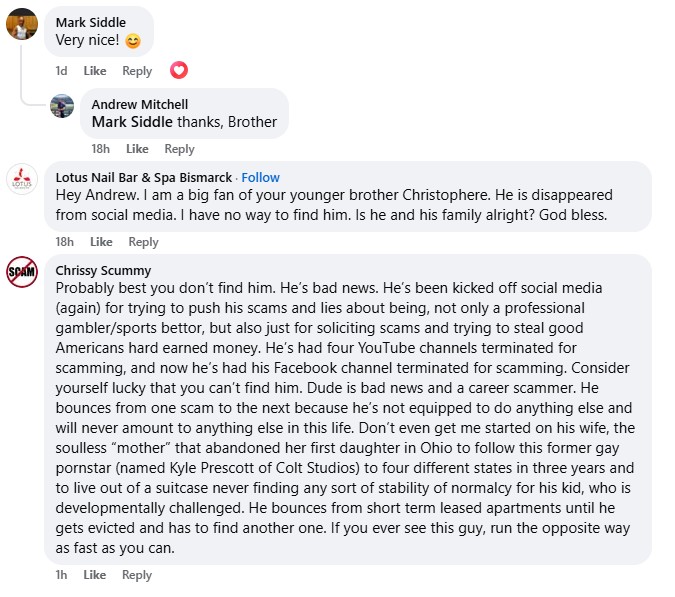Open Chrissy Scummy's profile name

tap(103, 270)
